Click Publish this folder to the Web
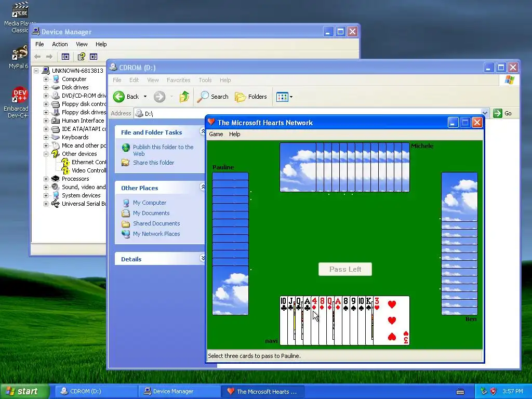Viewport: 532px width, 399px height. [163, 150]
